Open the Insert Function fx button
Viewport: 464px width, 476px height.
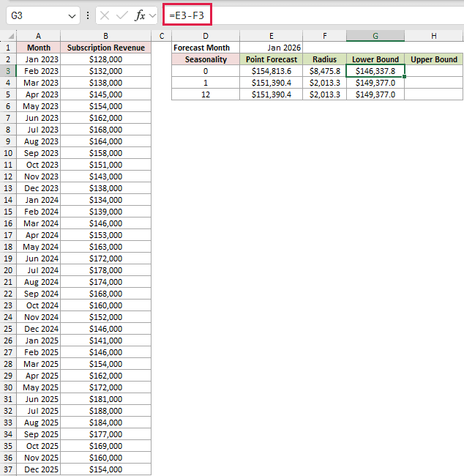tap(140, 15)
